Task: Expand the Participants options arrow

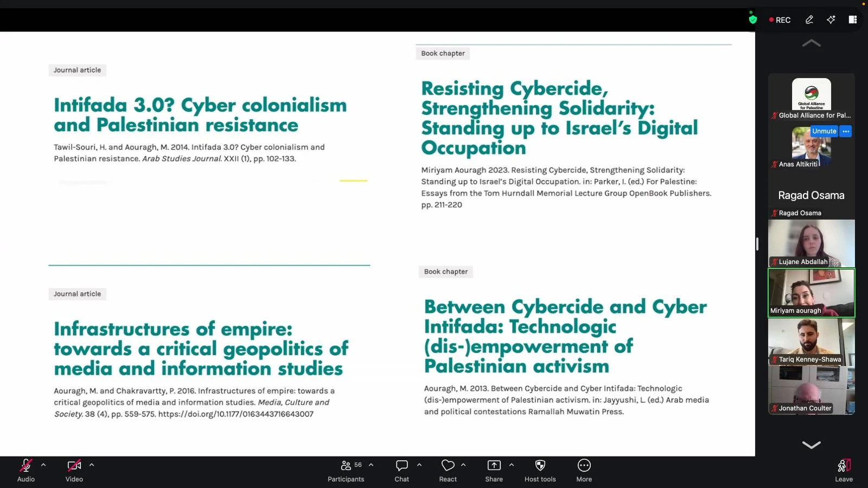Action: tap(371, 465)
